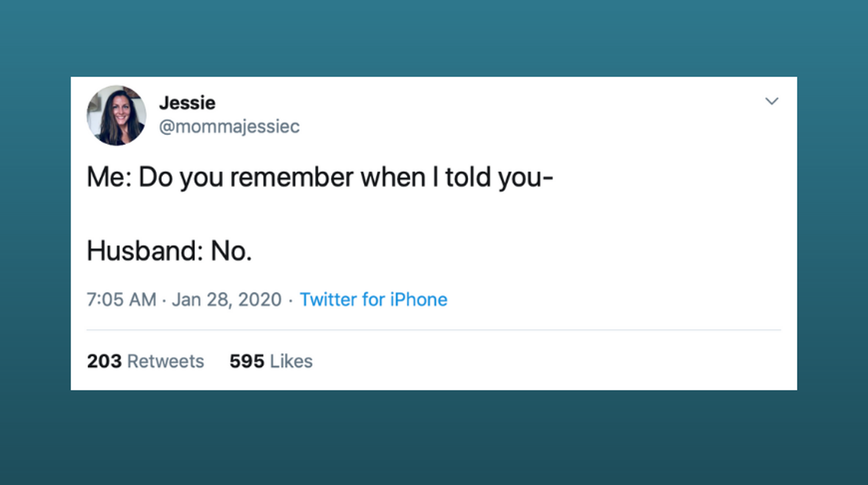Click the 7:05 AM timestamp
Screen dimensions: 868x485
[122, 299]
